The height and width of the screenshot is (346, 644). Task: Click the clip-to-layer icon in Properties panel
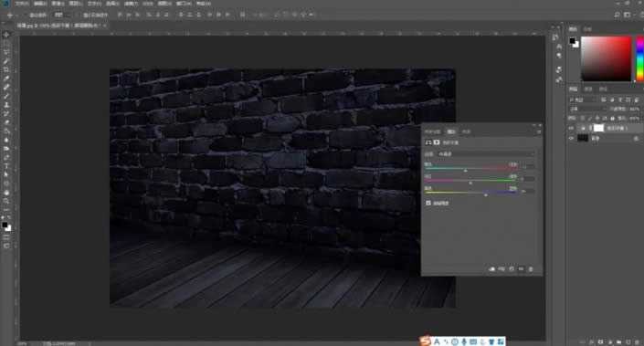pyautogui.click(x=492, y=269)
